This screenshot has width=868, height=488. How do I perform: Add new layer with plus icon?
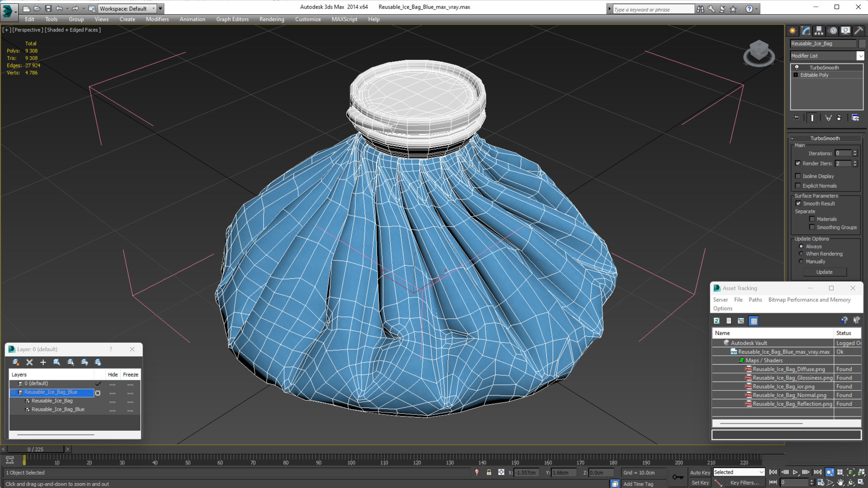(x=43, y=362)
